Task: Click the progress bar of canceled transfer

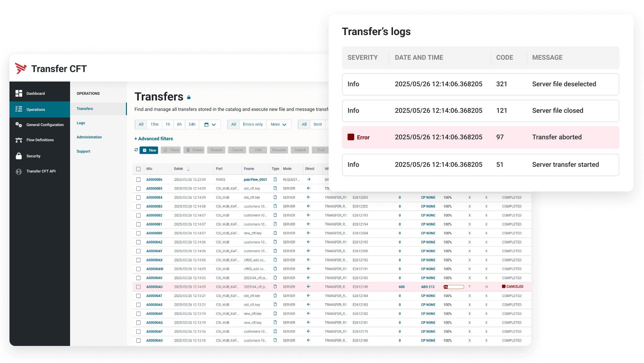Action: pos(454,287)
